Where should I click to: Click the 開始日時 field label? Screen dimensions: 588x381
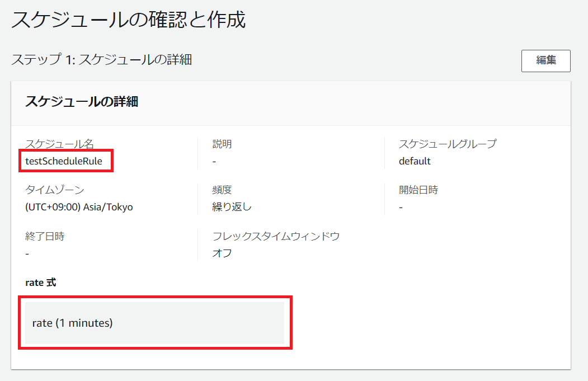[418, 190]
